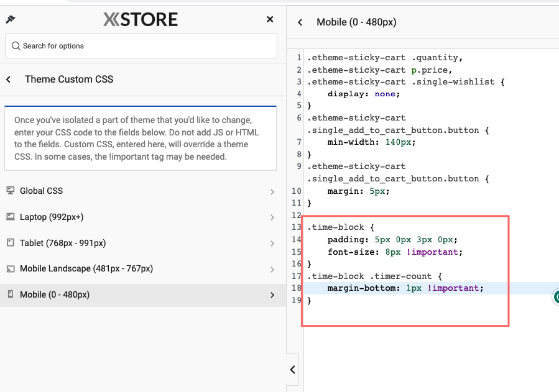Click the Tablet device icon
This screenshot has width=559, height=392.
[x=11, y=243]
